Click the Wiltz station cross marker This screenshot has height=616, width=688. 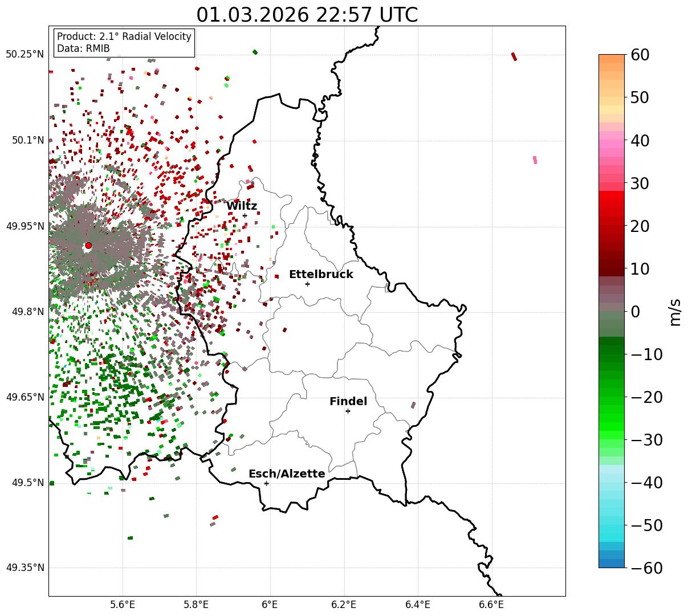tap(245, 215)
